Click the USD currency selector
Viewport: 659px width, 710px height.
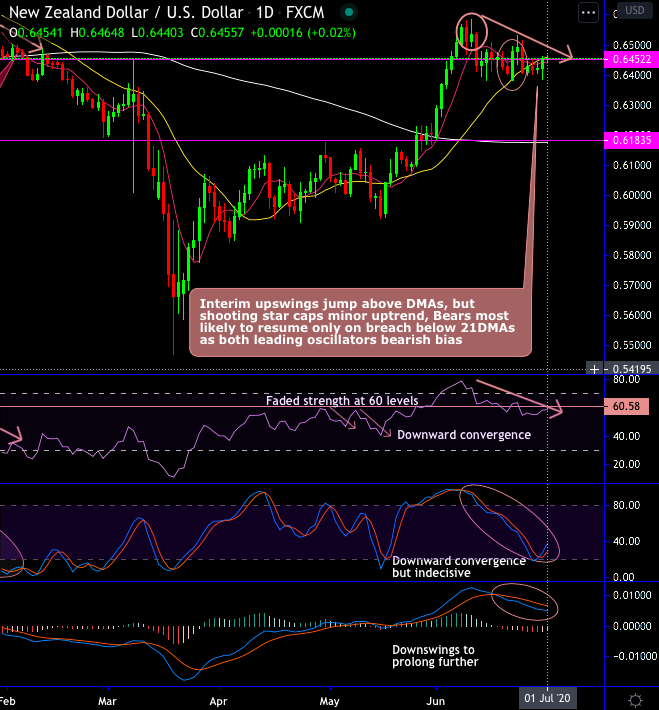(x=635, y=10)
